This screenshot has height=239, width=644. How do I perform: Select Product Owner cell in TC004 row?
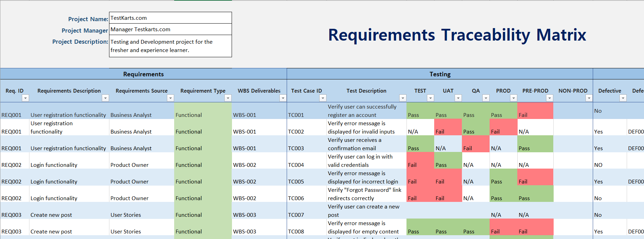click(142, 161)
